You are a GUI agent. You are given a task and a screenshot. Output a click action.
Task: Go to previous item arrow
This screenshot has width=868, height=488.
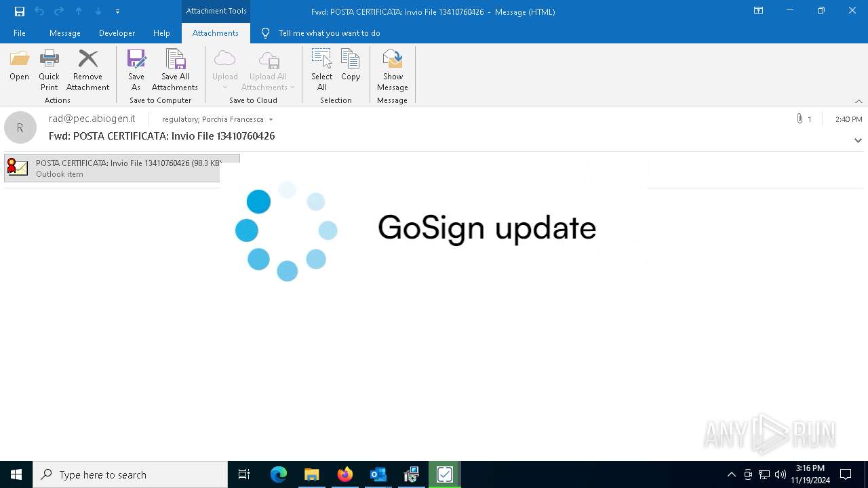(x=79, y=12)
